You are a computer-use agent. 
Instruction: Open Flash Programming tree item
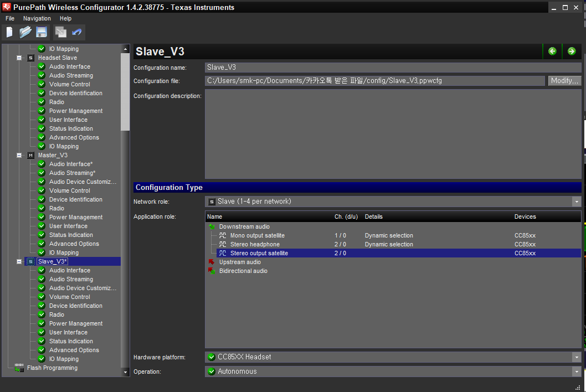[52, 368]
